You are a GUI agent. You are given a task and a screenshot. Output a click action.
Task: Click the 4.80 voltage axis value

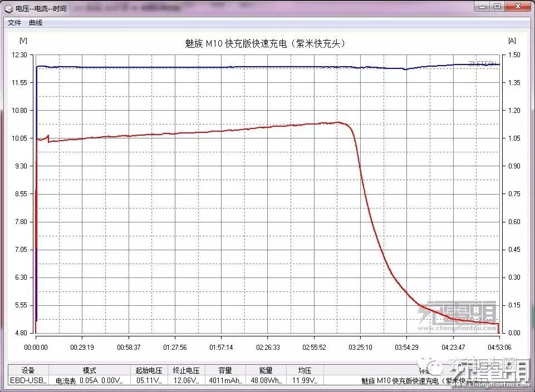click(21, 333)
